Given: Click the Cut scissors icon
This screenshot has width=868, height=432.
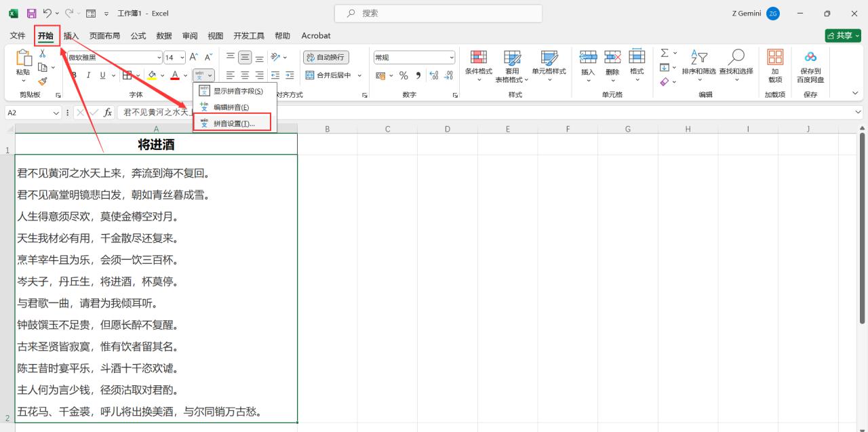Looking at the screenshot, I should pyautogui.click(x=42, y=54).
